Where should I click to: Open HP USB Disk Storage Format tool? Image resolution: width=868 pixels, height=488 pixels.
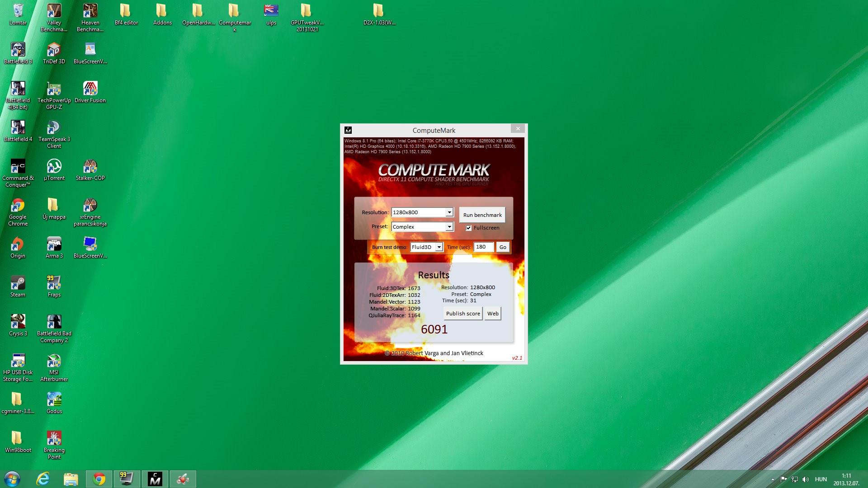tap(18, 367)
